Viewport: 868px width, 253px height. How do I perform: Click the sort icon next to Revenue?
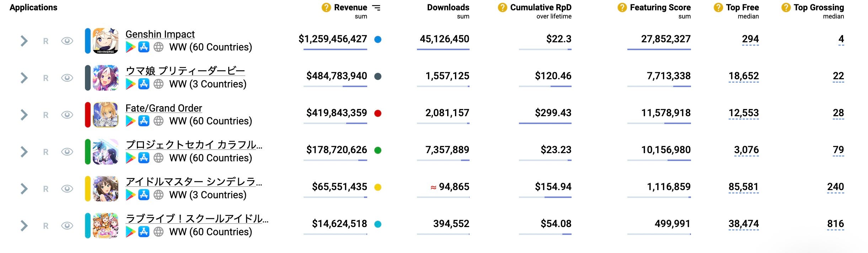point(376,7)
